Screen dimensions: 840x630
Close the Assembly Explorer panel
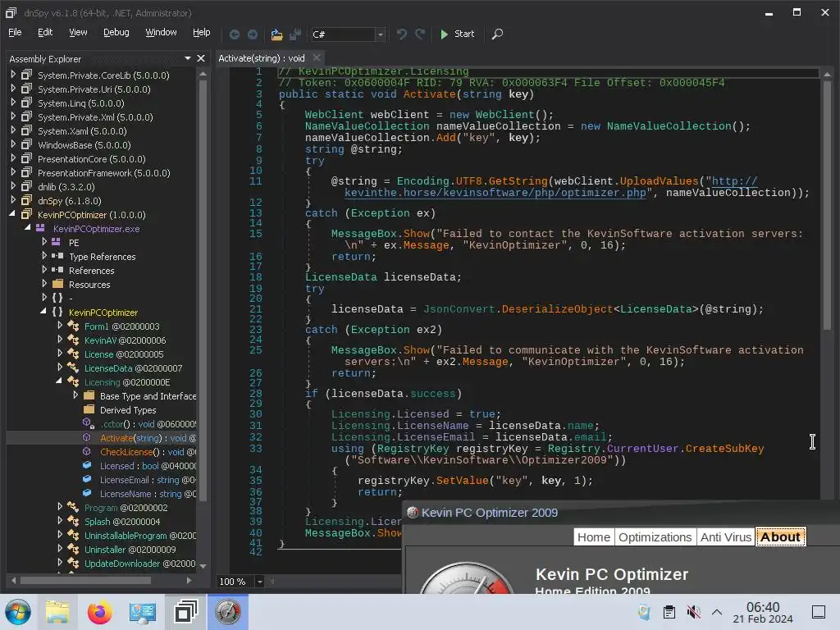(x=201, y=58)
